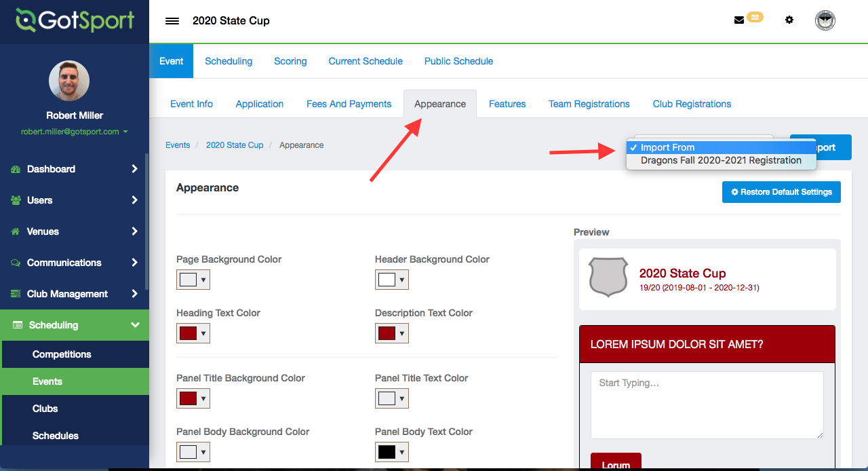This screenshot has width=868, height=471.
Task: Select Import From option in dropdown
Action: point(722,147)
